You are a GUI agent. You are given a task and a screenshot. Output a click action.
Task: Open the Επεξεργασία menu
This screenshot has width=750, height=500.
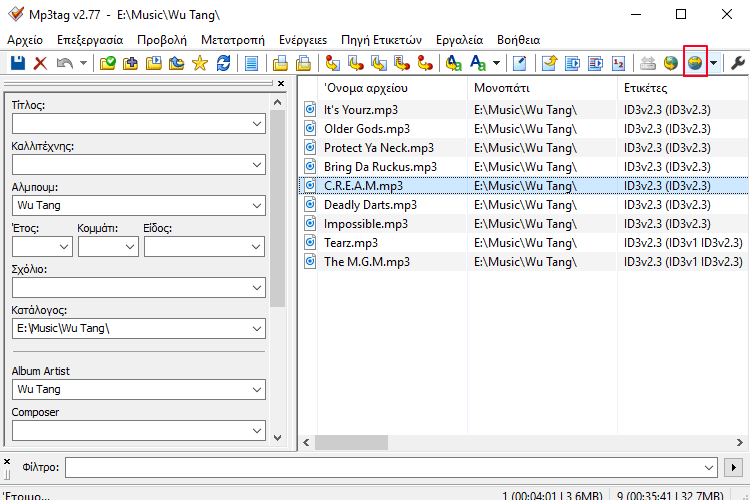point(90,40)
